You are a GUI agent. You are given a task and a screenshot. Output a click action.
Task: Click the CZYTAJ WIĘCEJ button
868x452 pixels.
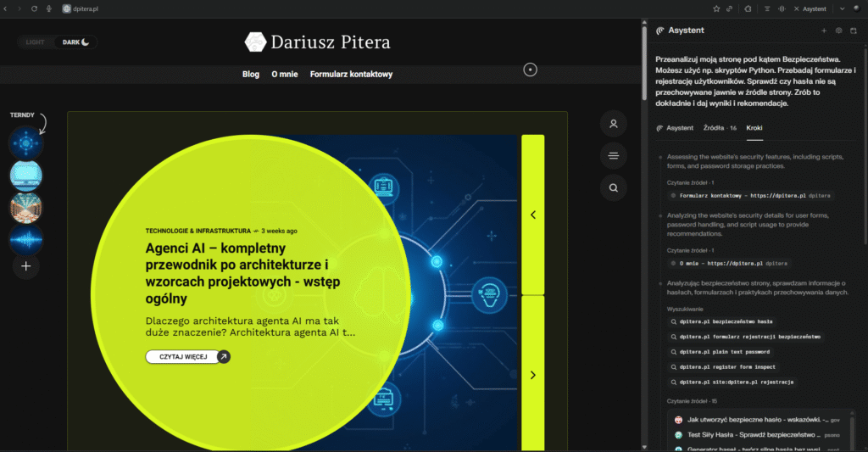pyautogui.click(x=187, y=357)
